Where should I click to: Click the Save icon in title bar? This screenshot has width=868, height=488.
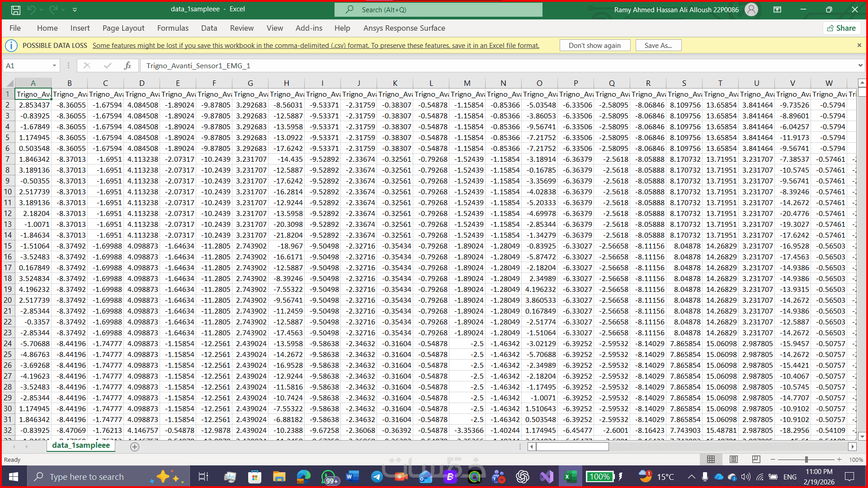(16, 9)
